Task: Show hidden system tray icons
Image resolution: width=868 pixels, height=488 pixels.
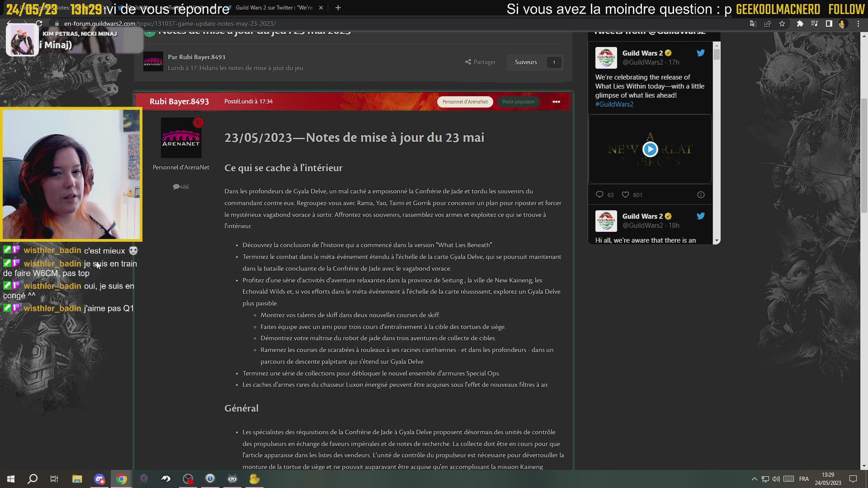Action: (754, 479)
